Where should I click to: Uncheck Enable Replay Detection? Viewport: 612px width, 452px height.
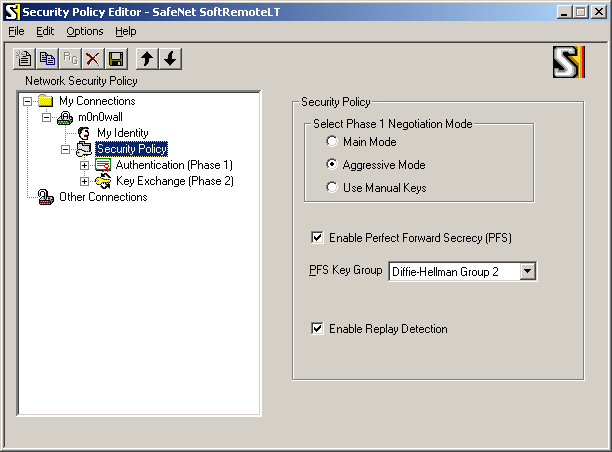click(x=318, y=329)
